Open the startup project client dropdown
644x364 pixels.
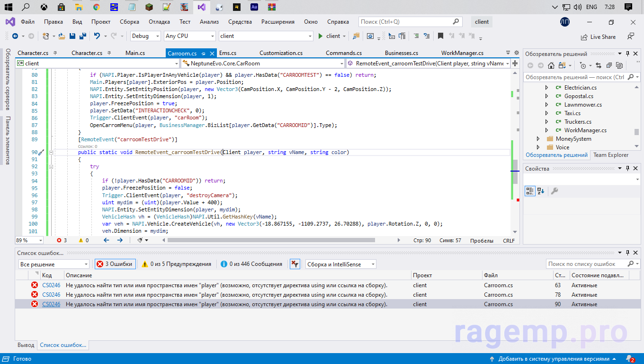coord(266,36)
